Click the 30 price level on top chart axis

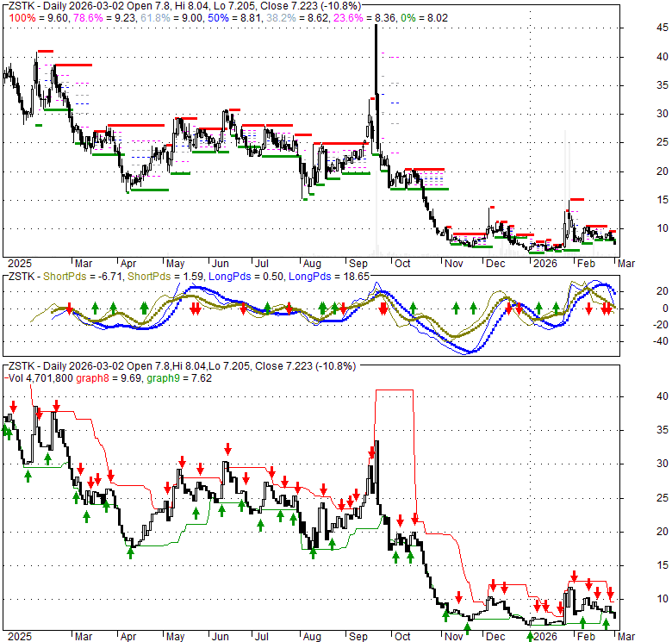pyautogui.click(x=663, y=114)
